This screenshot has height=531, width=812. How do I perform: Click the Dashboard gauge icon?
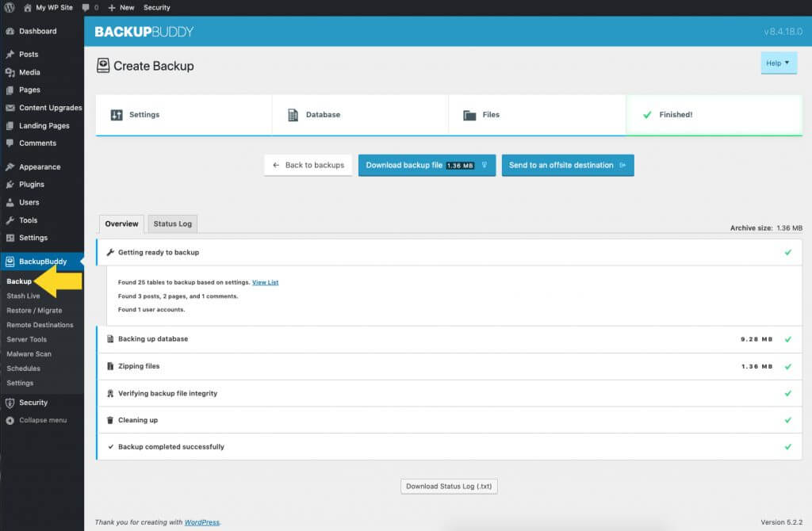click(10, 31)
